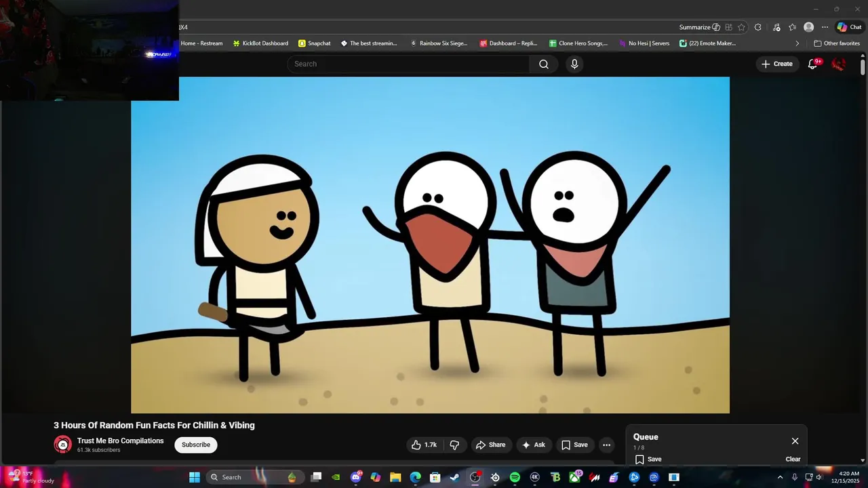Click the Ask button below the video
The height and width of the screenshot is (488, 868).
click(x=533, y=445)
